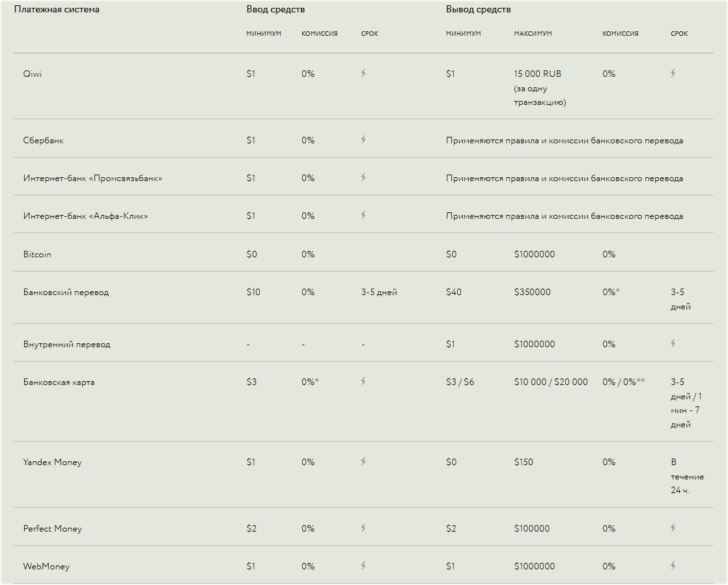Click Промсвязьбанк deposit lightning bolt icon
The height and width of the screenshot is (585, 728).
coord(363,177)
